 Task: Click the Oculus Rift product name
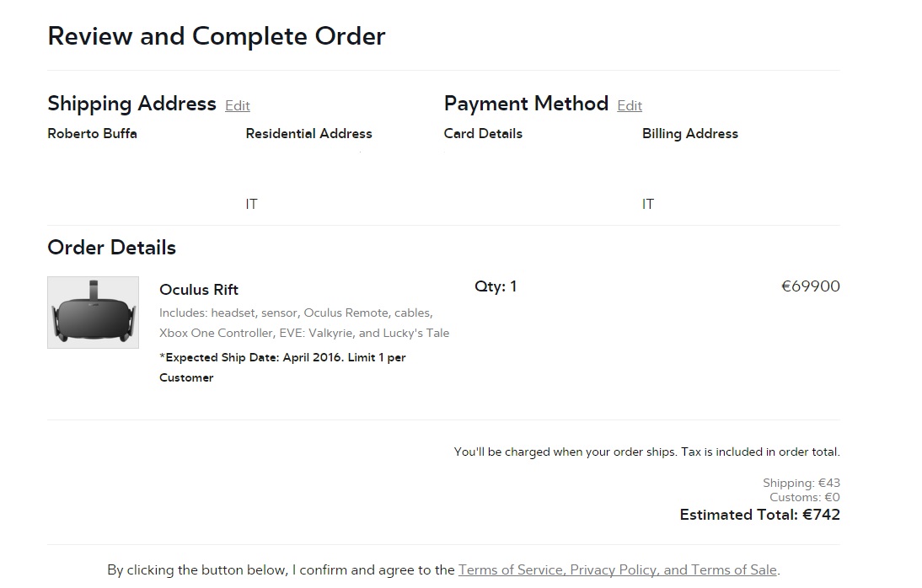(x=199, y=290)
